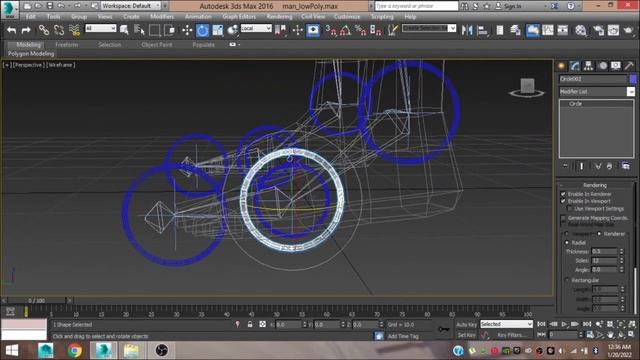This screenshot has height=360, width=640.
Task: Collapse the Rendering rollout
Action: point(595,185)
